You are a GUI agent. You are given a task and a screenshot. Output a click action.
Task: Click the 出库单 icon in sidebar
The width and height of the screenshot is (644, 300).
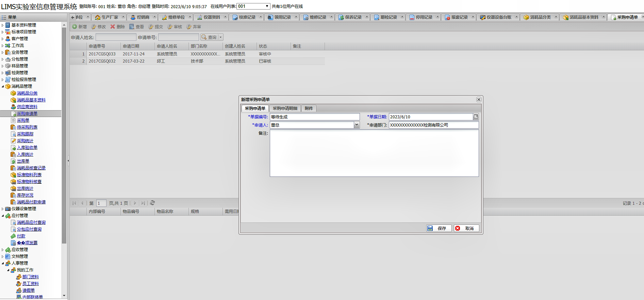click(x=13, y=161)
